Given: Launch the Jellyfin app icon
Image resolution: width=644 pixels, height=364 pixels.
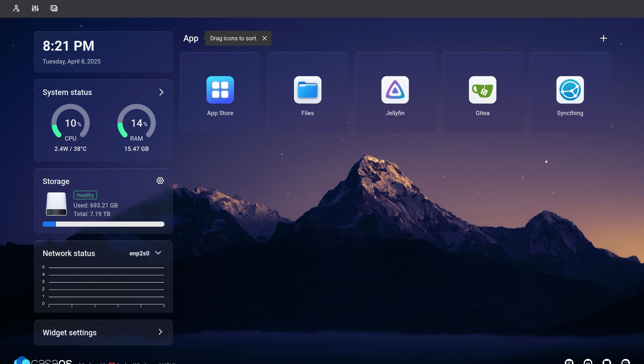Looking at the screenshot, I should pos(395,90).
